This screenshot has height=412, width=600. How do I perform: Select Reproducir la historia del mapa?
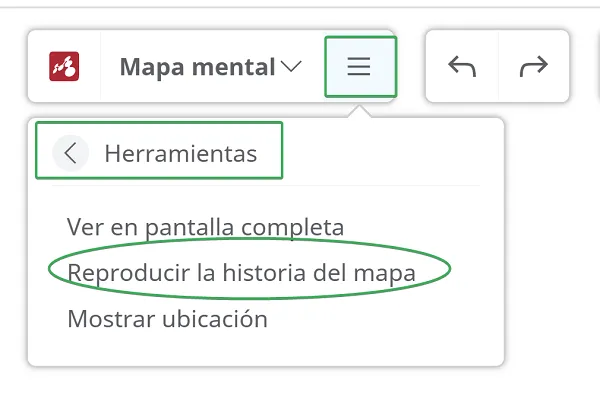241,273
